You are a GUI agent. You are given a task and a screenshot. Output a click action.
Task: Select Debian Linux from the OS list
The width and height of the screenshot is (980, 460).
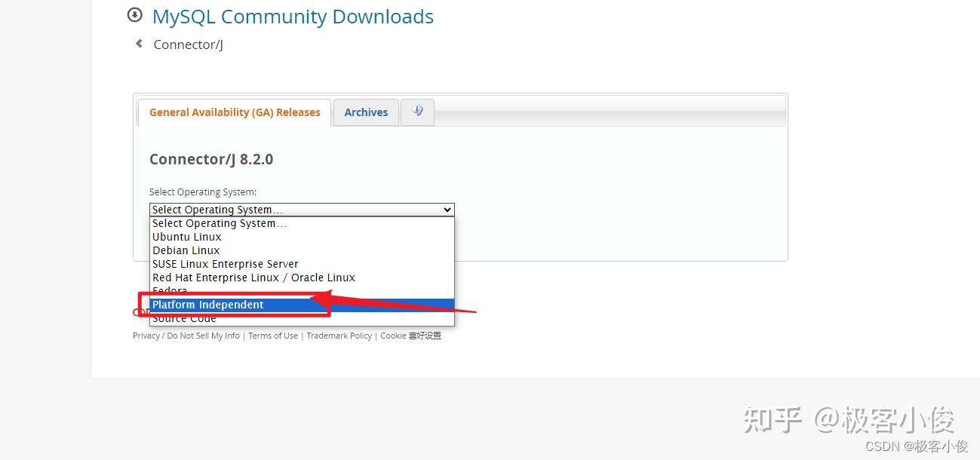pyautogui.click(x=186, y=250)
